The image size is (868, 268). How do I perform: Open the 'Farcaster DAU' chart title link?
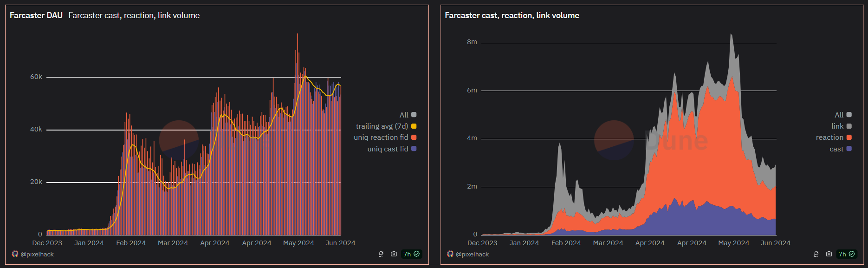tap(36, 15)
